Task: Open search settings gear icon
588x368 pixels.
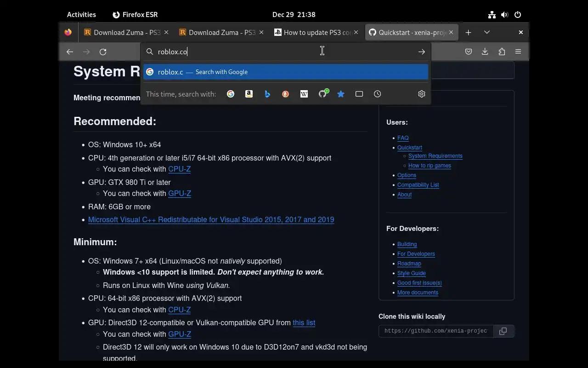Action: tap(422, 94)
